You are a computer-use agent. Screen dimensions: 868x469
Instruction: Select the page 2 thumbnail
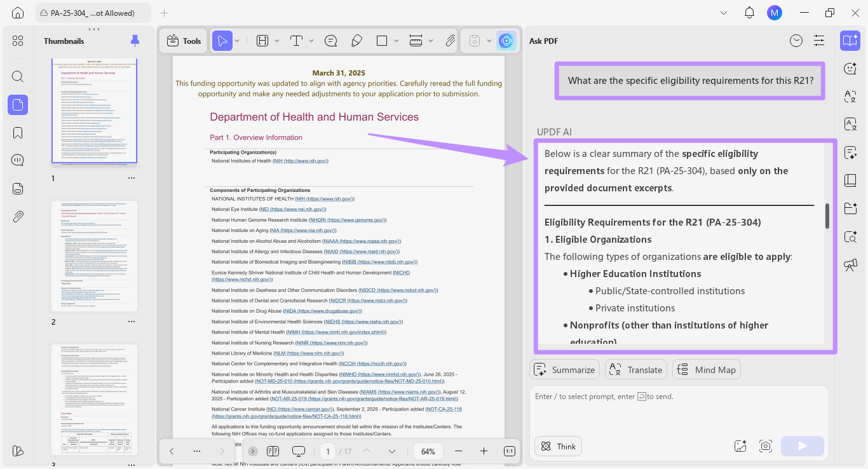pos(95,256)
